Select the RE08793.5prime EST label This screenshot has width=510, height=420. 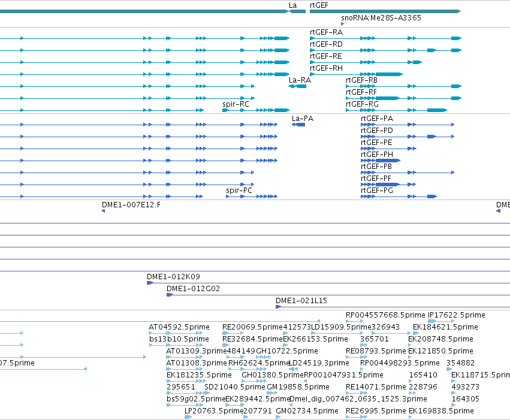click(376, 352)
